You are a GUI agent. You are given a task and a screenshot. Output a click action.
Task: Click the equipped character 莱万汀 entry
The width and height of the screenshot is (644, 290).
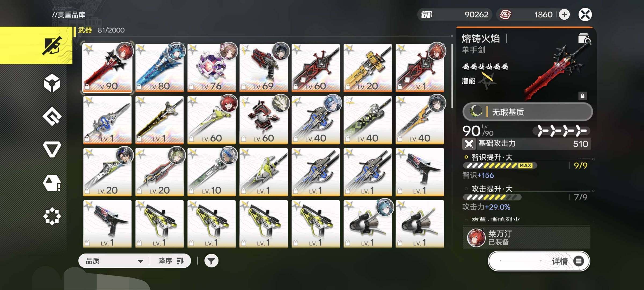coord(526,238)
